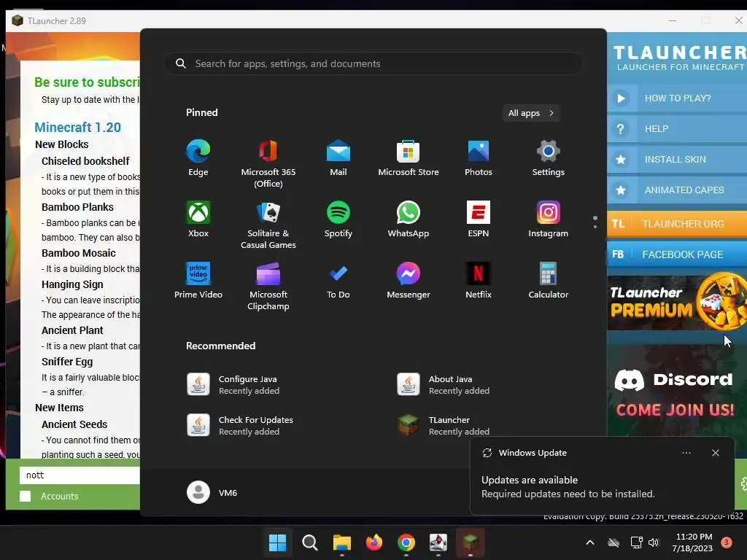Expand All apps list

(531, 113)
